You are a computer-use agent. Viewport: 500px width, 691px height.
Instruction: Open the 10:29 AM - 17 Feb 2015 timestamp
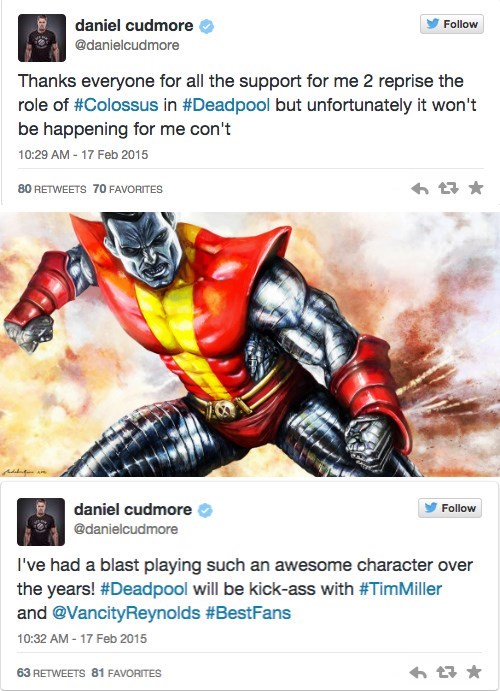pos(83,155)
